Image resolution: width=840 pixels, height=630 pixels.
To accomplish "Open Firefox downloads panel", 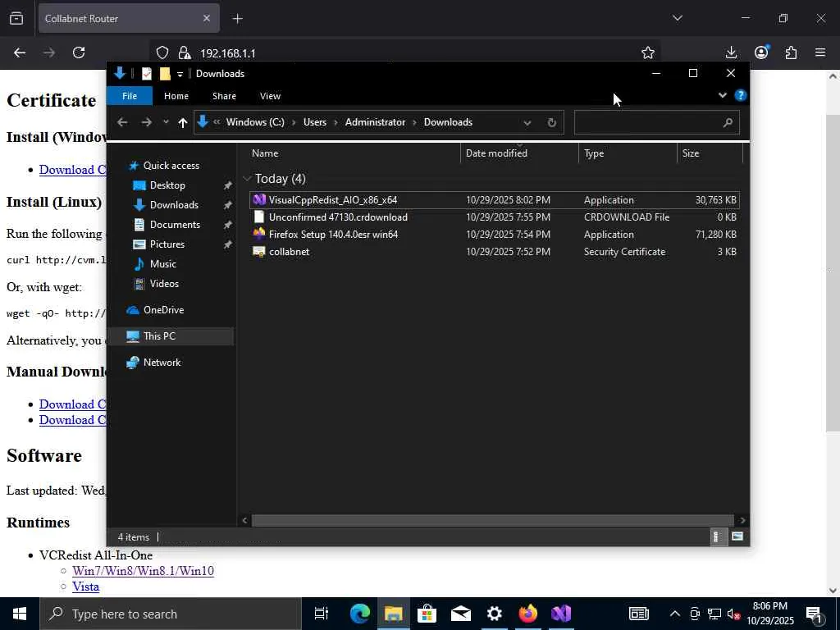I will click(731, 52).
